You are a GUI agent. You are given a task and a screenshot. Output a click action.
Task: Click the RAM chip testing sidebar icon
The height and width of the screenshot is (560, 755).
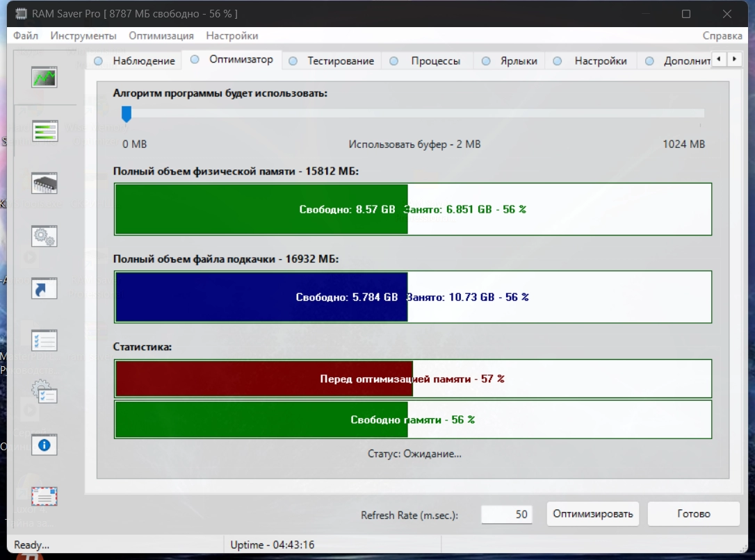tap(44, 183)
